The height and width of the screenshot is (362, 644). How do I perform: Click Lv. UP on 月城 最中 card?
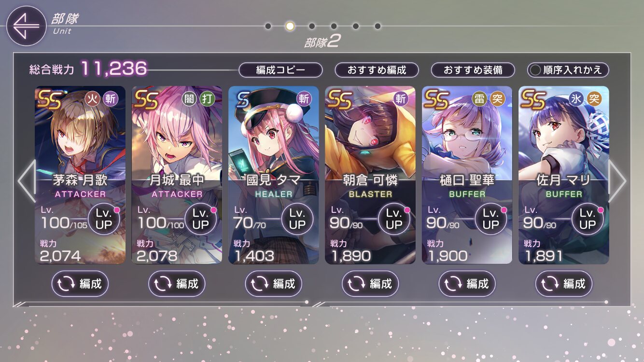(x=200, y=219)
